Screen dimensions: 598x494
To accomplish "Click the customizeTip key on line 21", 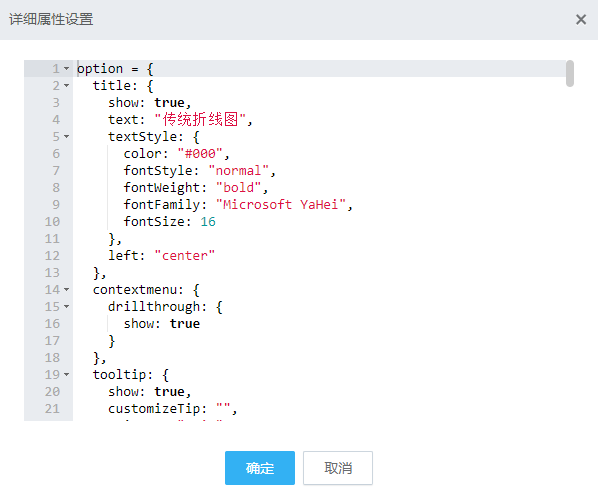I will point(154,409).
